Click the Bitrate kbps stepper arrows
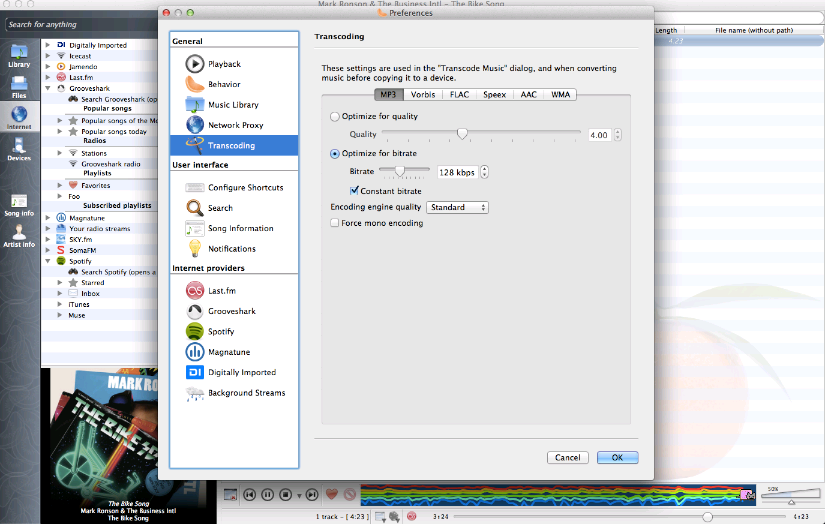Viewport: 825px width, 526px height. tap(484, 172)
